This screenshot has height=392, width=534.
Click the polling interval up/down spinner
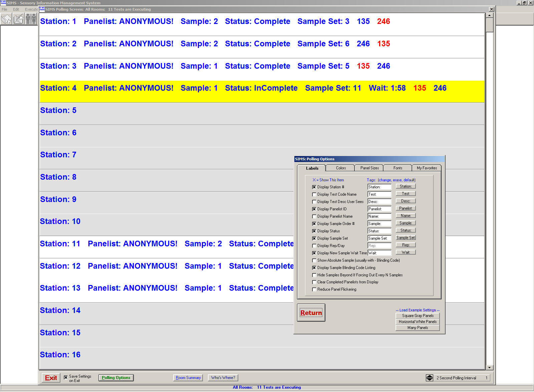point(430,378)
